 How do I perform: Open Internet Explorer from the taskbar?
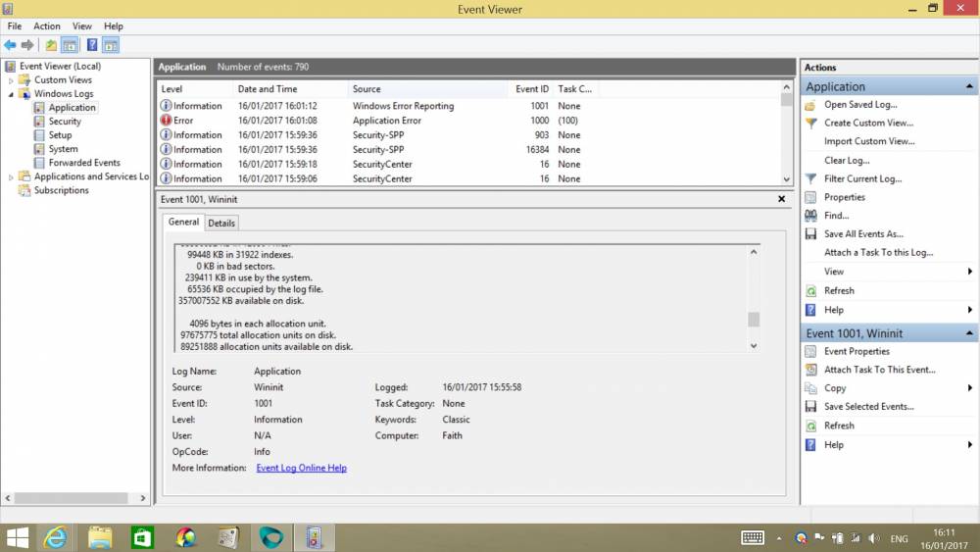[x=56, y=537]
